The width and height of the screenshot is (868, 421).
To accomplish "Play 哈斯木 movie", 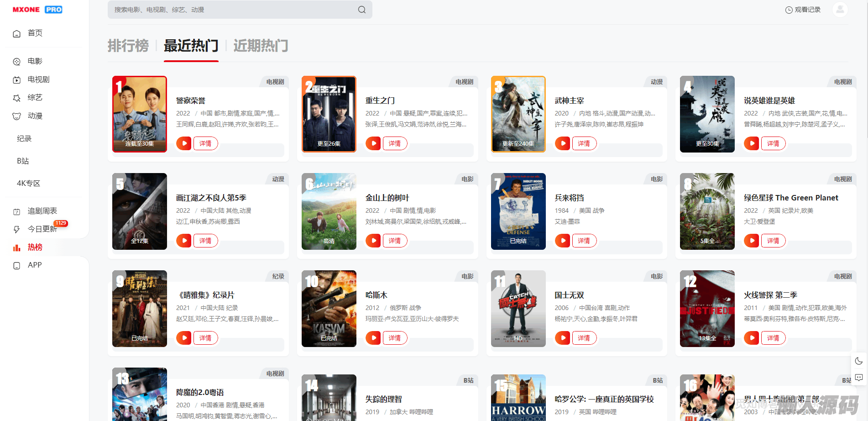I will click(373, 338).
